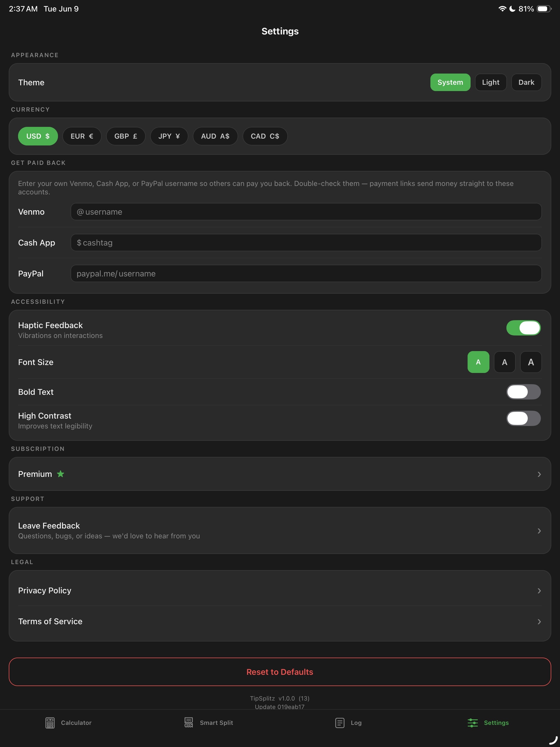Select CAD C$ currency
The width and height of the screenshot is (560, 747).
click(265, 136)
